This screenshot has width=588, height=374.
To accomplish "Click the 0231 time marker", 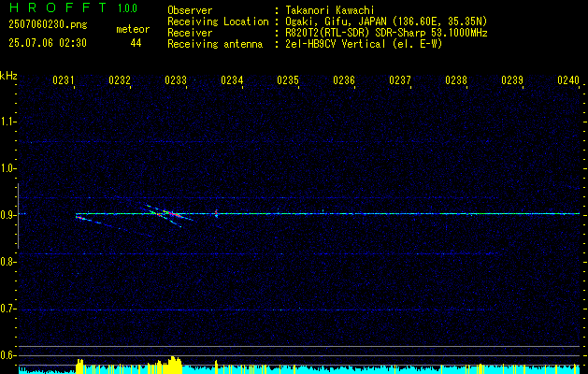I will (63, 80).
